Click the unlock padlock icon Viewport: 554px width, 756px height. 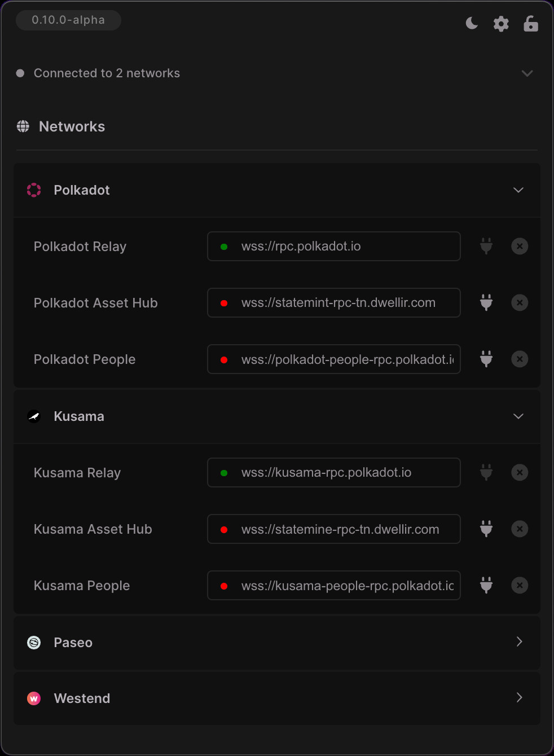pyautogui.click(x=531, y=24)
